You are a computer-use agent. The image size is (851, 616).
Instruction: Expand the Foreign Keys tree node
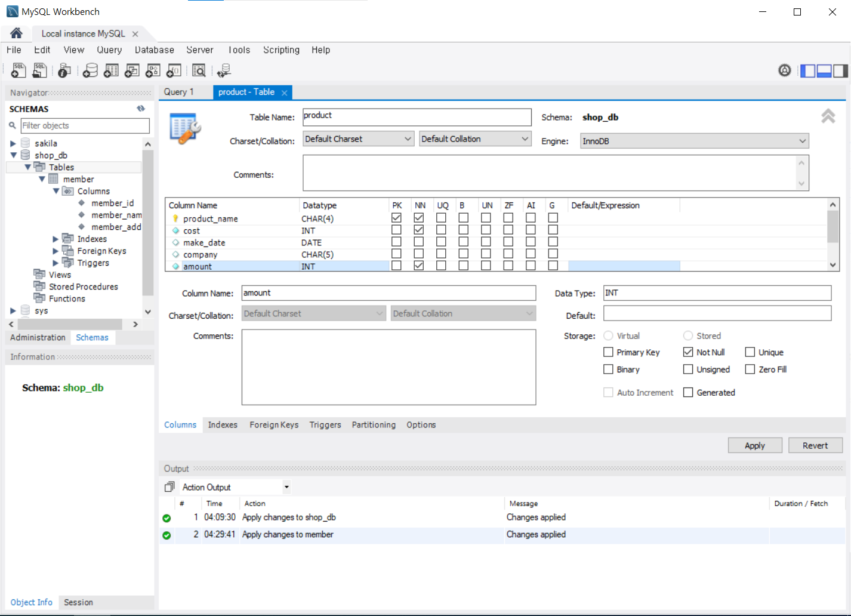[56, 251]
